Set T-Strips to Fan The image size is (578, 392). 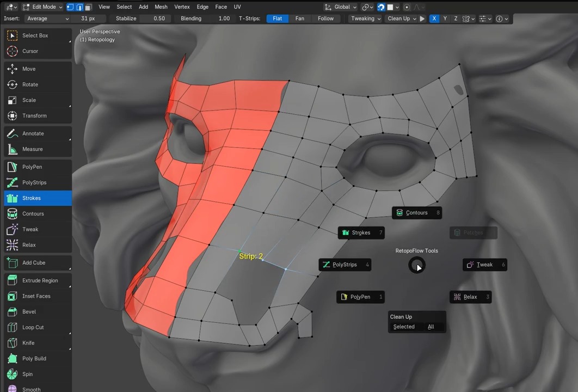point(300,19)
